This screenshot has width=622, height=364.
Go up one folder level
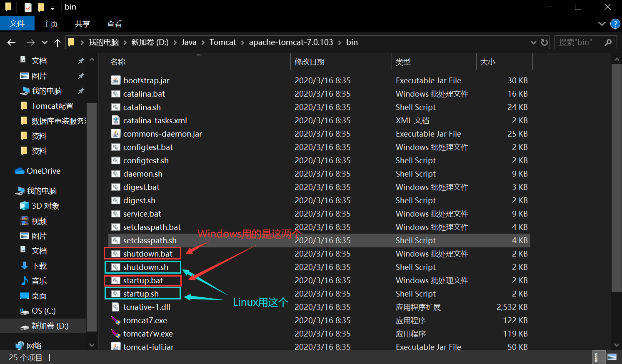pos(57,42)
